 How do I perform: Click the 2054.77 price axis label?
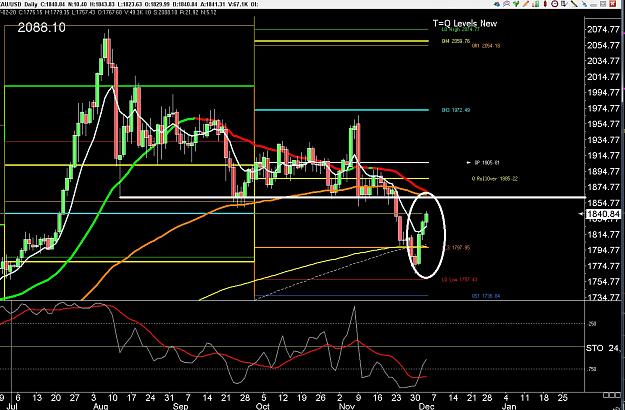click(603, 45)
